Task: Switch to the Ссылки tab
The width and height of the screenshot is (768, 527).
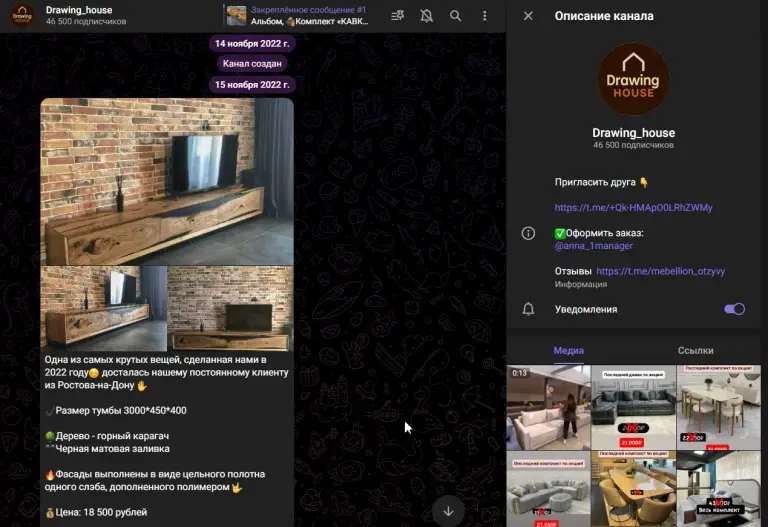Action: 695,351
